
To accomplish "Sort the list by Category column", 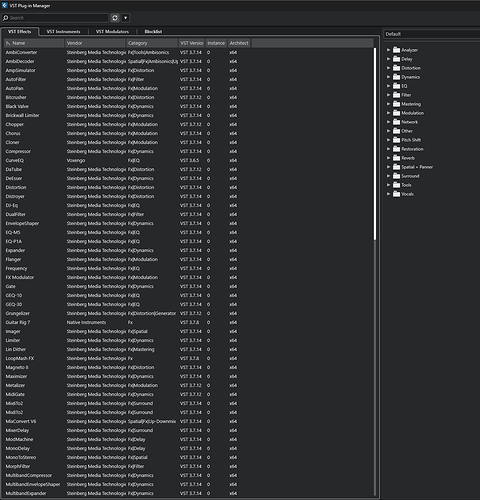I will point(152,43).
